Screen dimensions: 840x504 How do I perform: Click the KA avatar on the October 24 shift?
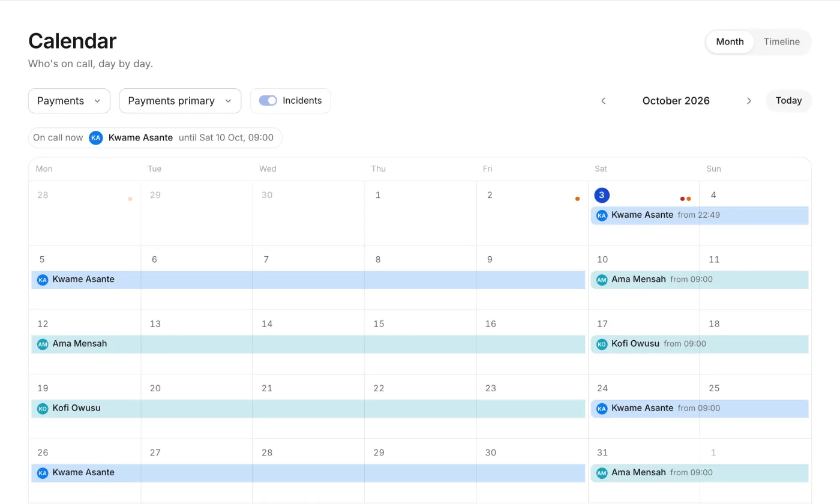point(602,409)
